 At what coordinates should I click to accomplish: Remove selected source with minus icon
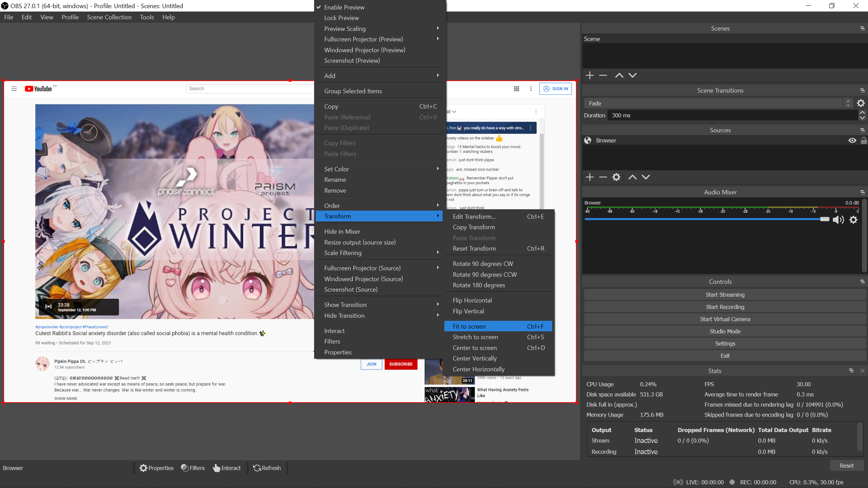point(603,177)
